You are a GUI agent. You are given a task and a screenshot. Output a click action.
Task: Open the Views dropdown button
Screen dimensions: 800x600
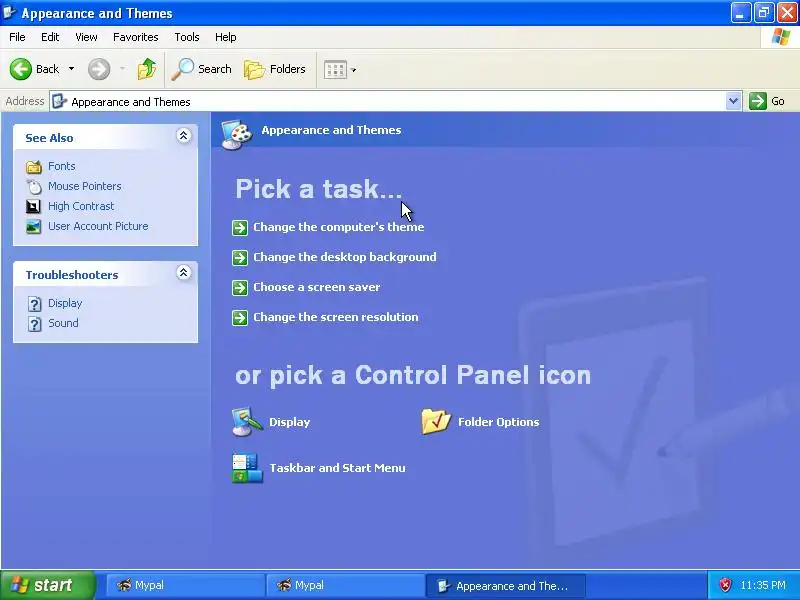[340, 69]
